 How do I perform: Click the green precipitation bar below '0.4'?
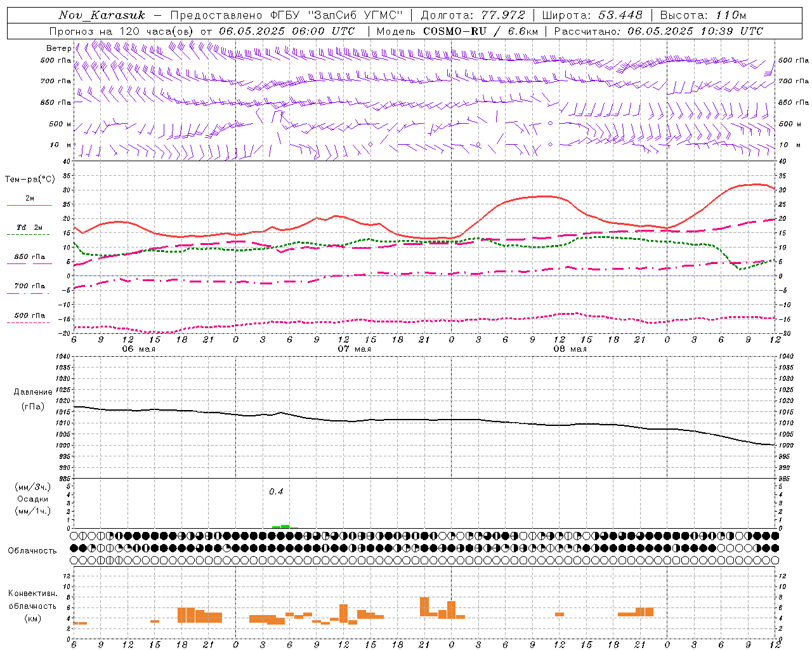[281, 526]
